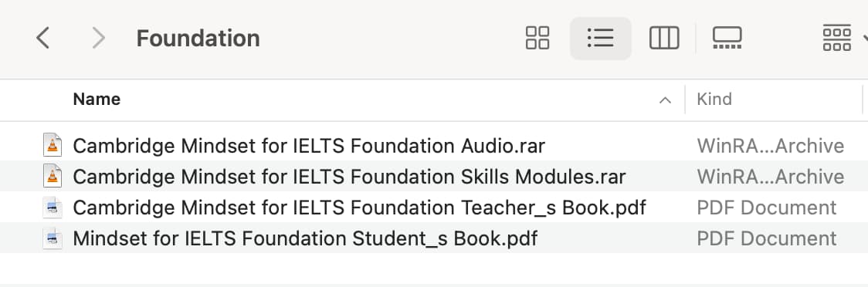Go back with the left chevron arrow
This screenshot has height=287, width=868.
pyautogui.click(x=42, y=38)
